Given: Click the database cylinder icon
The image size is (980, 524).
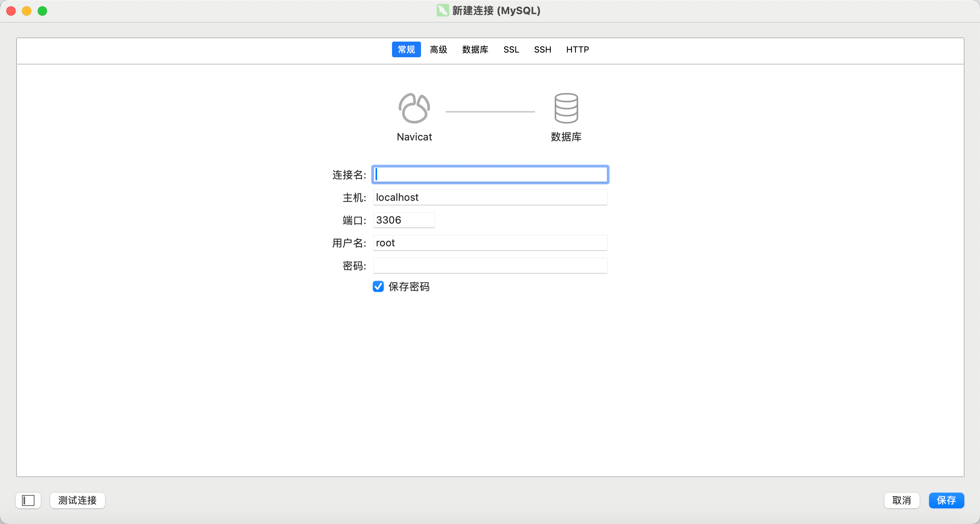Looking at the screenshot, I should coord(566,108).
